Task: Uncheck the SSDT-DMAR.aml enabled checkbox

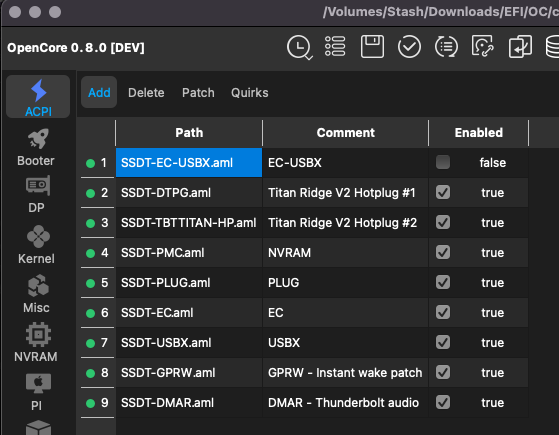Action: (443, 402)
